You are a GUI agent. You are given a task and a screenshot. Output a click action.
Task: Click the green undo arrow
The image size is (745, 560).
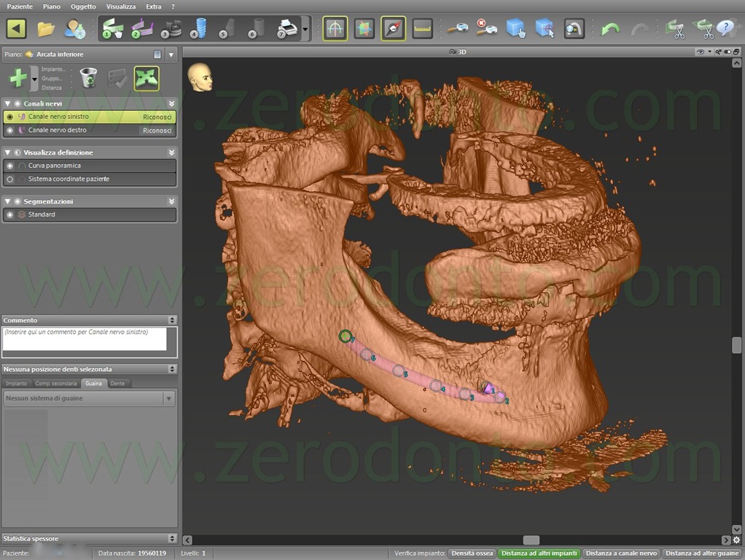pyautogui.click(x=610, y=29)
